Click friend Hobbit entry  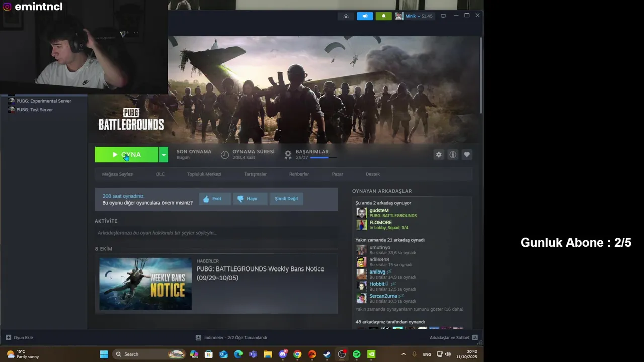[x=386, y=286]
